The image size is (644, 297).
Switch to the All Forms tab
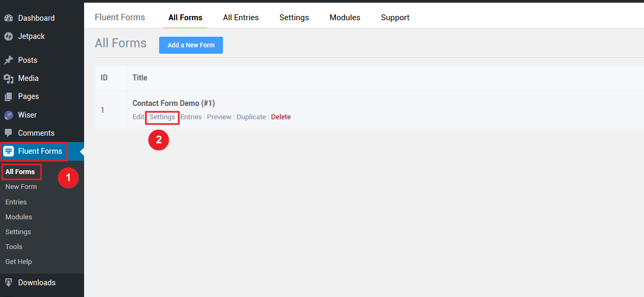tap(185, 18)
